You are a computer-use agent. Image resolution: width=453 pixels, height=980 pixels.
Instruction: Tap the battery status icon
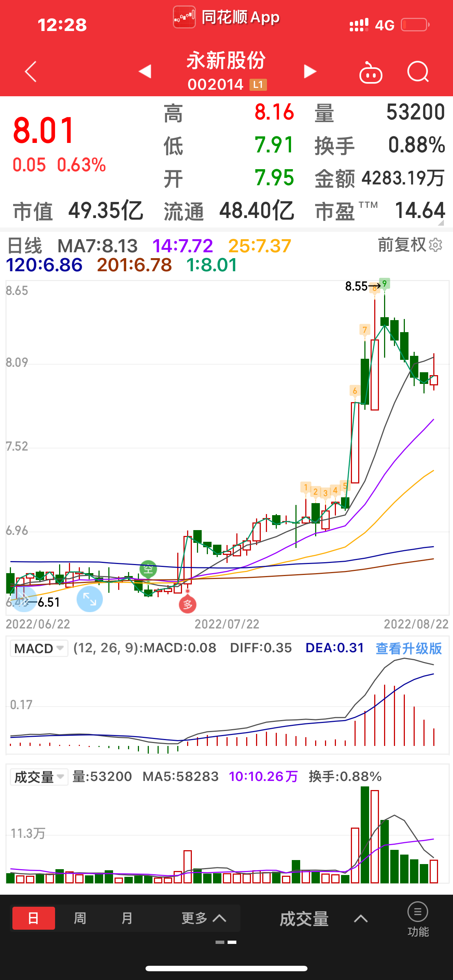click(415, 25)
